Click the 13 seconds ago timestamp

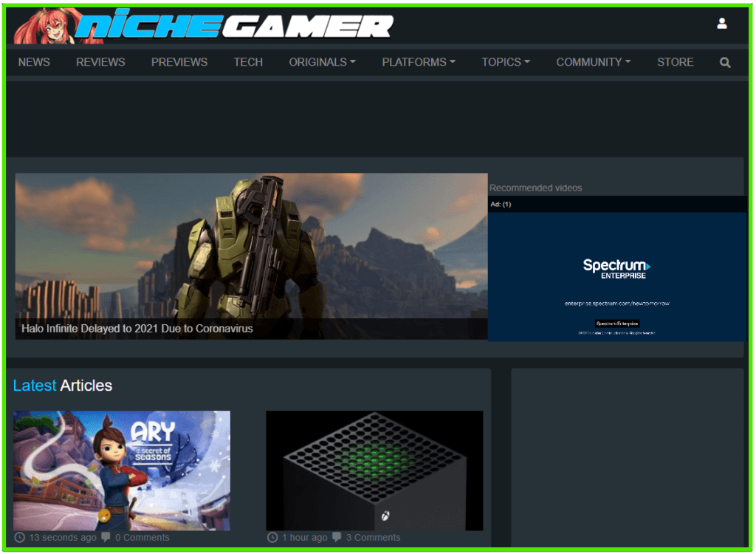tap(63, 537)
